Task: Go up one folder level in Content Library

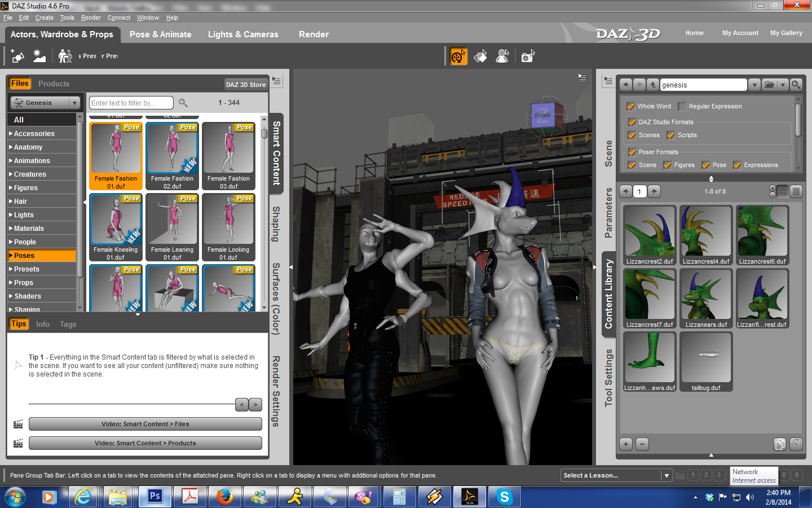Action: point(652,85)
